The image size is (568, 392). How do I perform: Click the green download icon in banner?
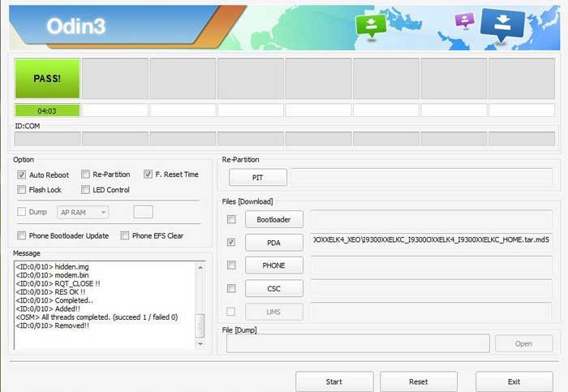[x=371, y=27]
